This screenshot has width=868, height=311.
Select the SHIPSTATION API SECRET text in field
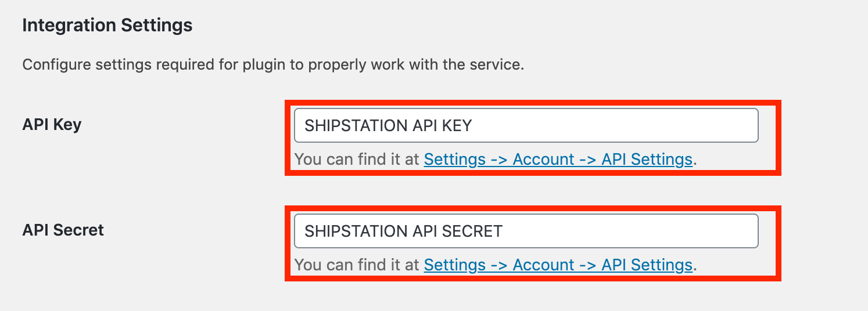pyautogui.click(x=403, y=231)
